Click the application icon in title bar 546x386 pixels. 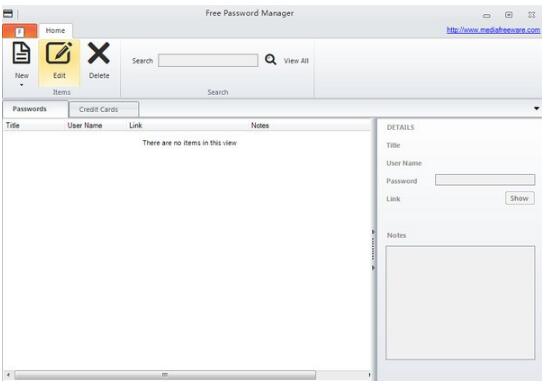(8, 14)
